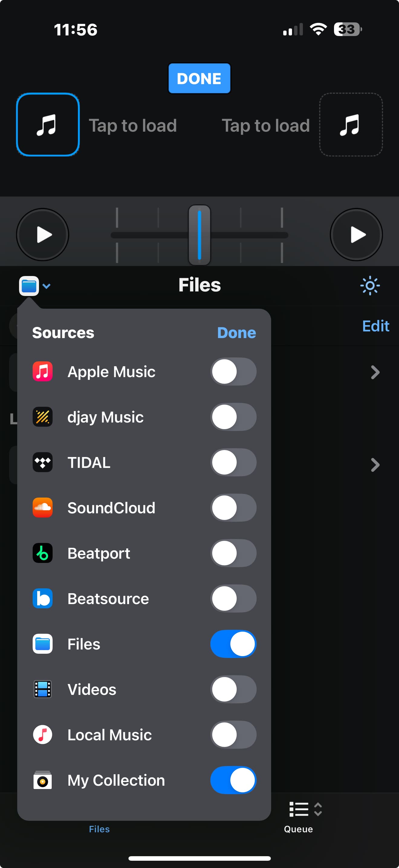The image size is (399, 868).
Task: Click the crossfader handle
Action: point(199,235)
